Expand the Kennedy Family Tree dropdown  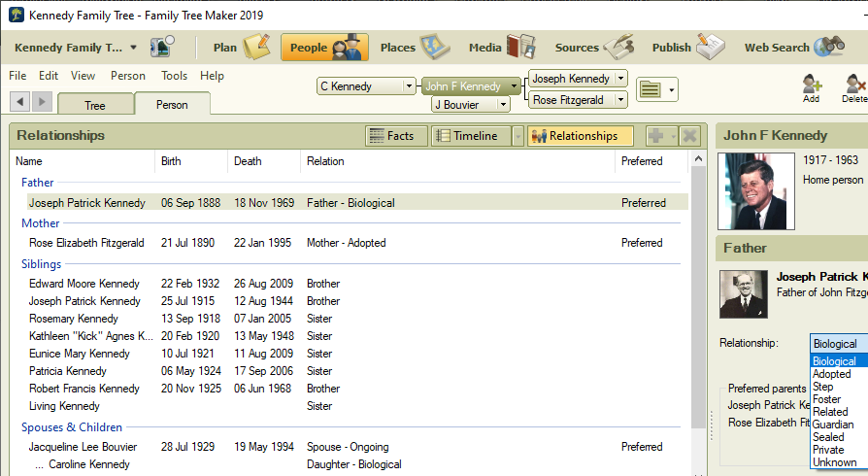133,48
